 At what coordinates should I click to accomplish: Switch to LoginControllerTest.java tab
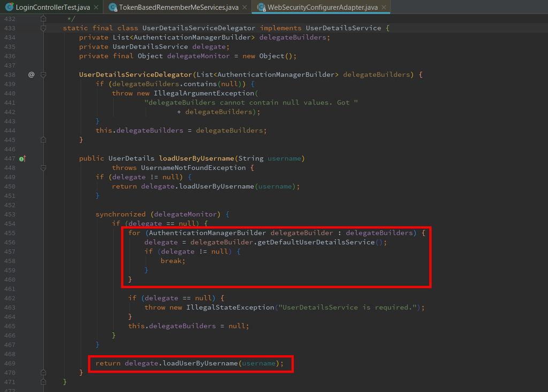(53, 7)
